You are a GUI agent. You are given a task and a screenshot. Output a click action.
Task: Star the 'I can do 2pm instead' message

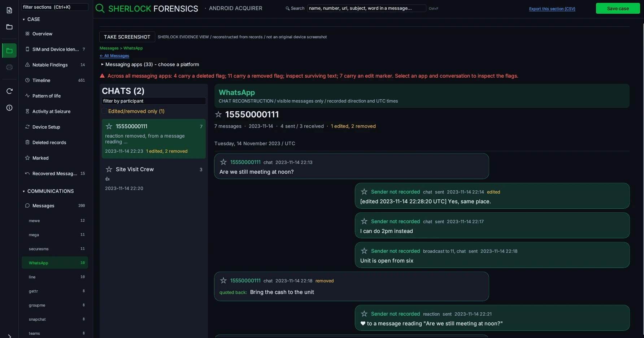pos(364,221)
